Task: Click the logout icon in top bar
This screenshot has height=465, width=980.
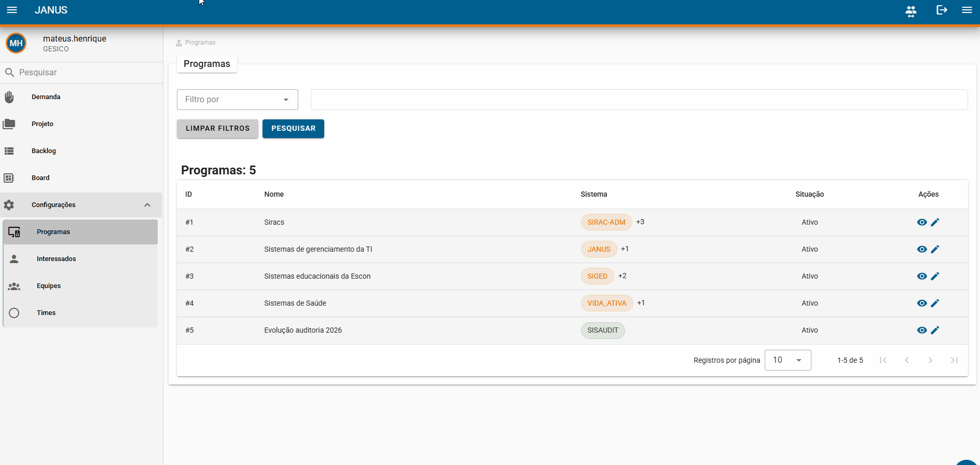Action: pos(942,10)
